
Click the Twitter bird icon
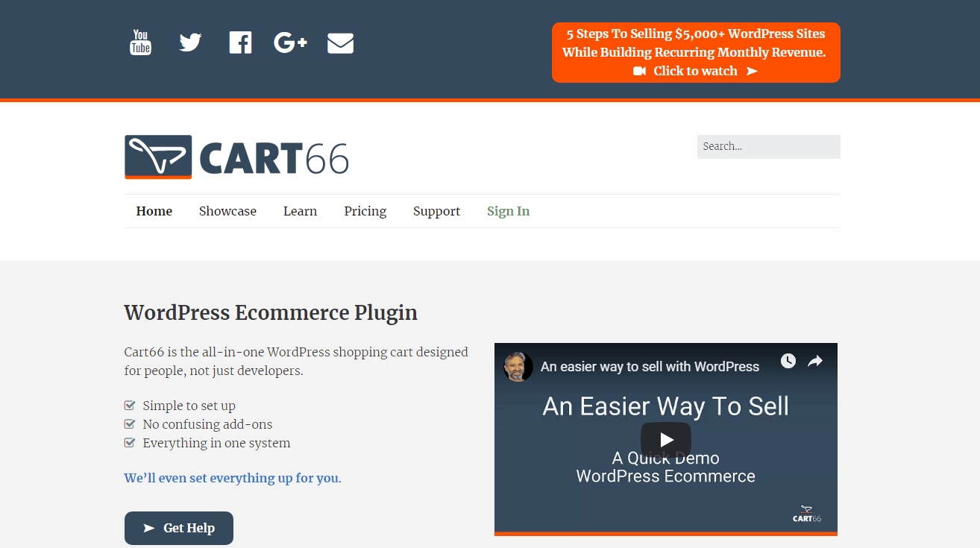coord(190,42)
